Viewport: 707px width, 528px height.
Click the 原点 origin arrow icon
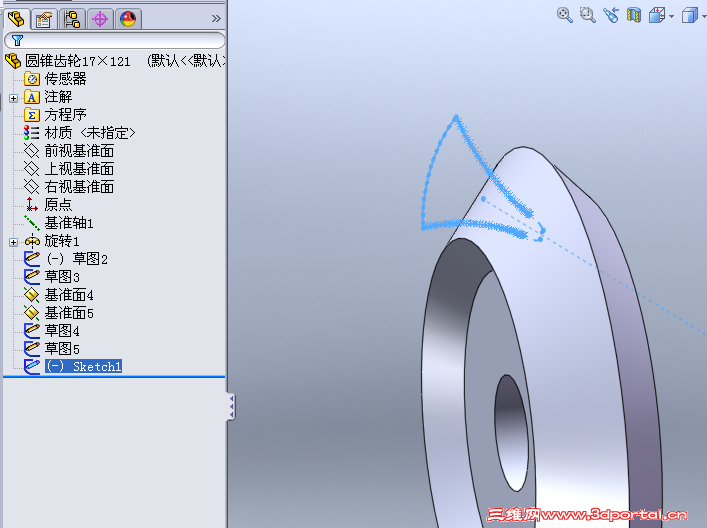click(x=32, y=205)
